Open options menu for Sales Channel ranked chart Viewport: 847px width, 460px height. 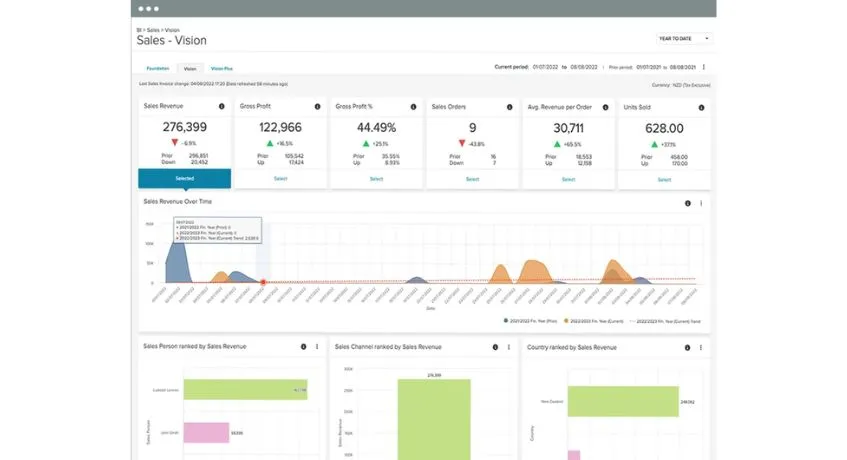tap(509, 347)
